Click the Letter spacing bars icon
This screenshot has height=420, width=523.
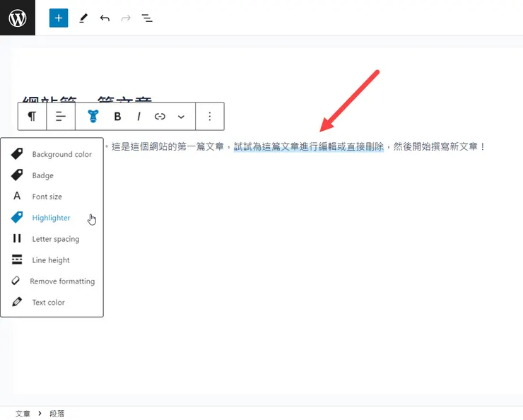point(17,238)
